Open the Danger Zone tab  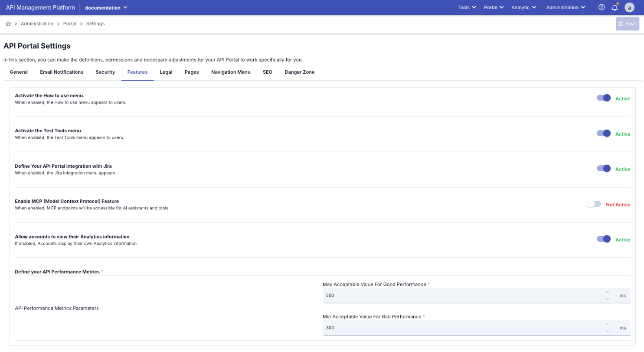click(300, 72)
